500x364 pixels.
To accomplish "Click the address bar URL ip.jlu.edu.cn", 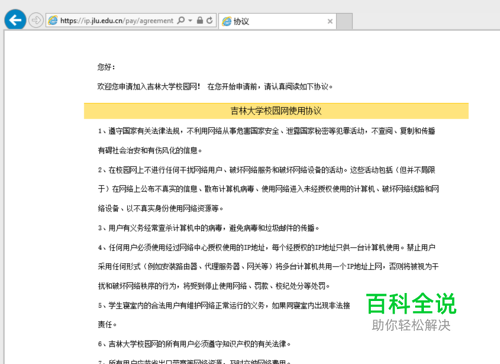I will point(117,21).
